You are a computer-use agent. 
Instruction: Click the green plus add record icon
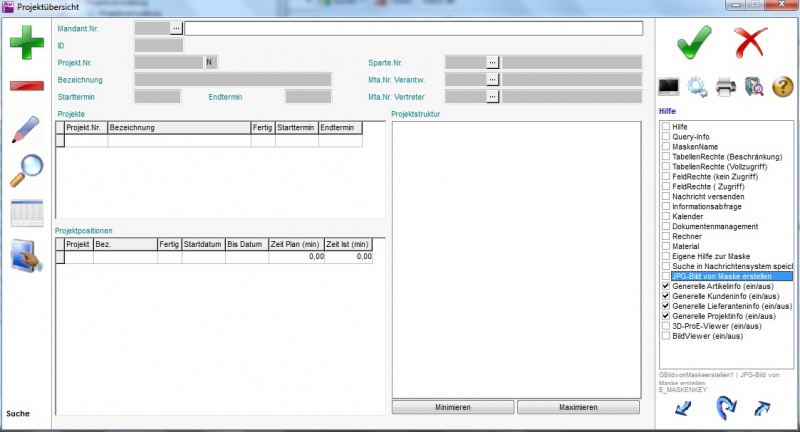pos(27,45)
